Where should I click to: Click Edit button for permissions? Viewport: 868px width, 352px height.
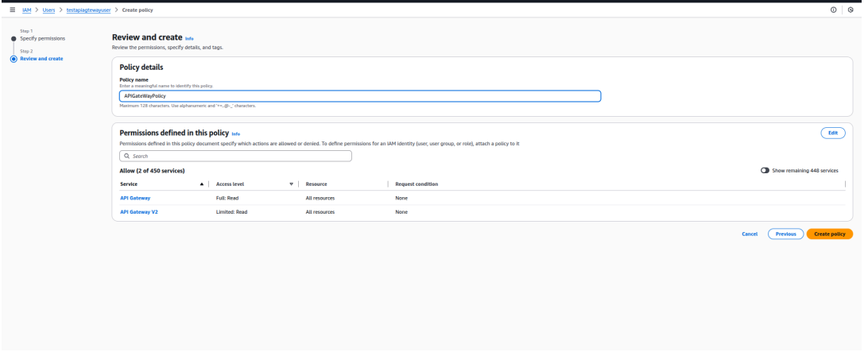point(832,133)
